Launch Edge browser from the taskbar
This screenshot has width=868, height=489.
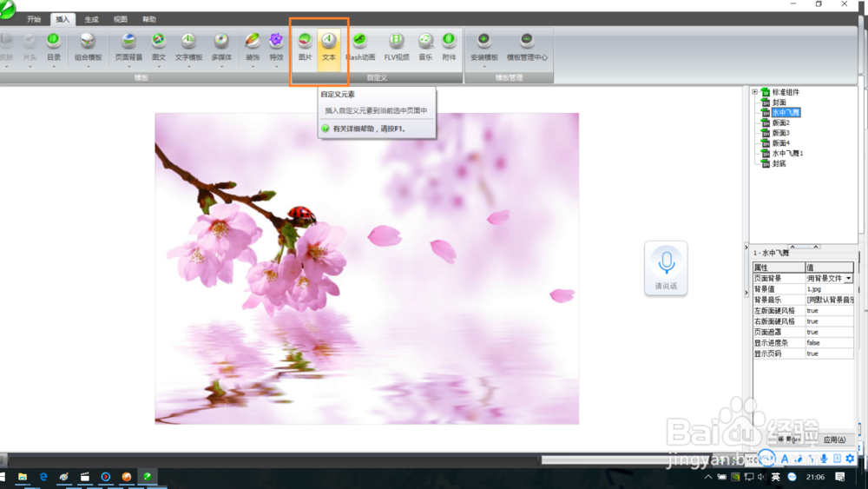pyautogui.click(x=43, y=477)
